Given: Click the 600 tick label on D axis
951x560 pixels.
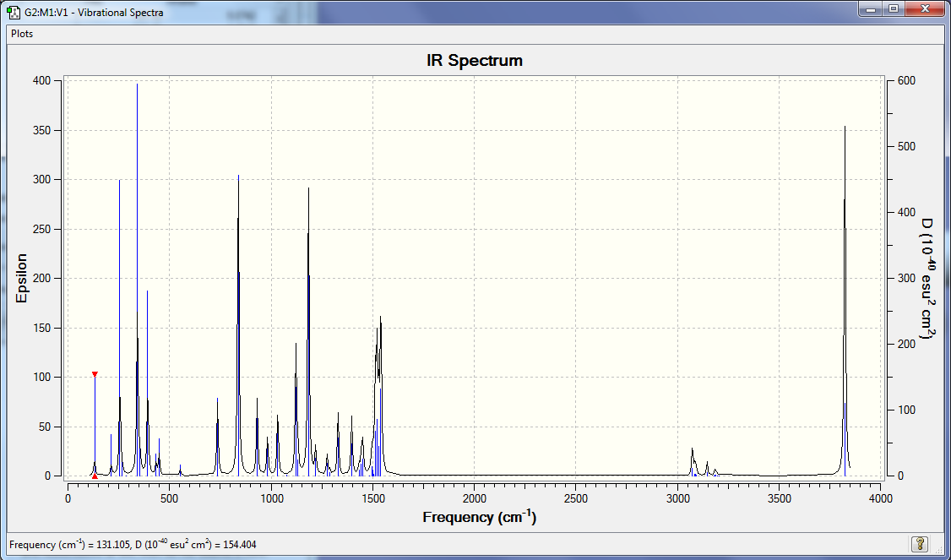Looking at the screenshot, I should [907, 81].
